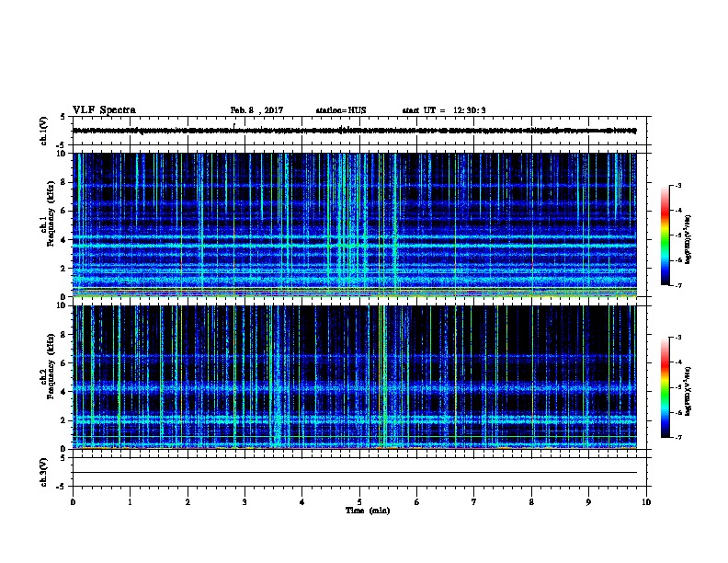This screenshot has height=563, width=728.
Task: Select the ch.1 "Frequency (kHz)" axis label
Action: click(51, 213)
